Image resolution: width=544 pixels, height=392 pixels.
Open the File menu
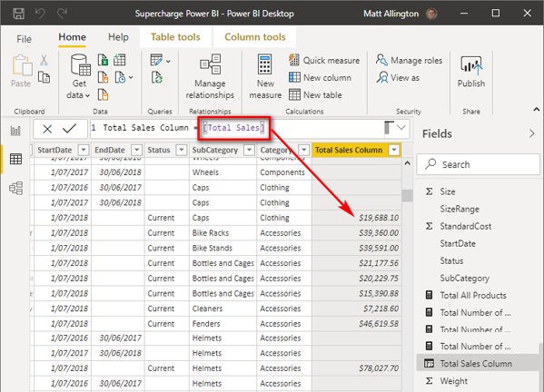coord(24,39)
